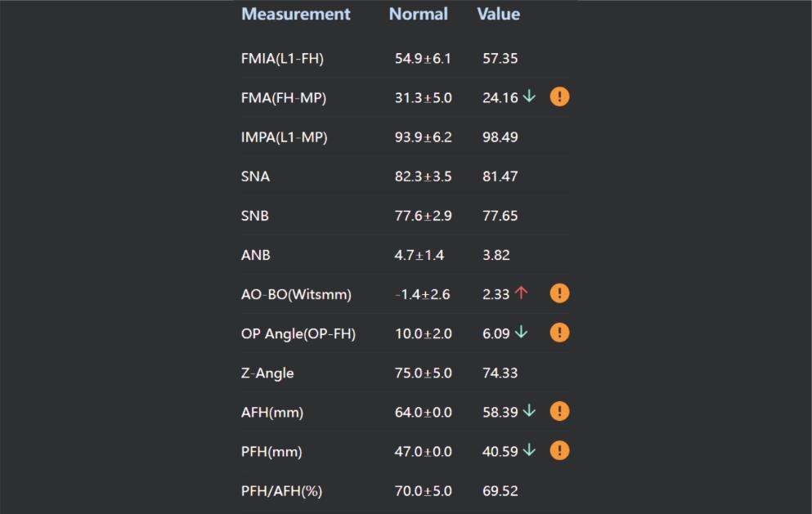Click the down arrow next to 58.39
812x514 pixels.
click(x=529, y=411)
